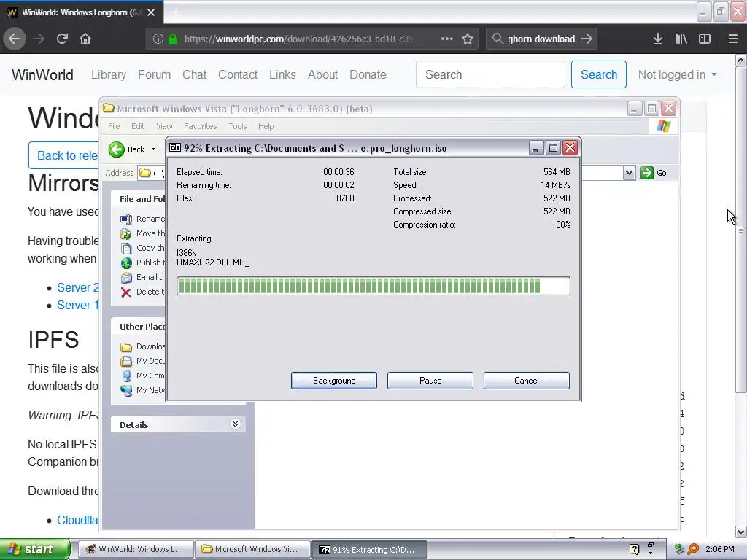Open the Firefox hamburger menu
The image size is (747, 560).
point(732,39)
